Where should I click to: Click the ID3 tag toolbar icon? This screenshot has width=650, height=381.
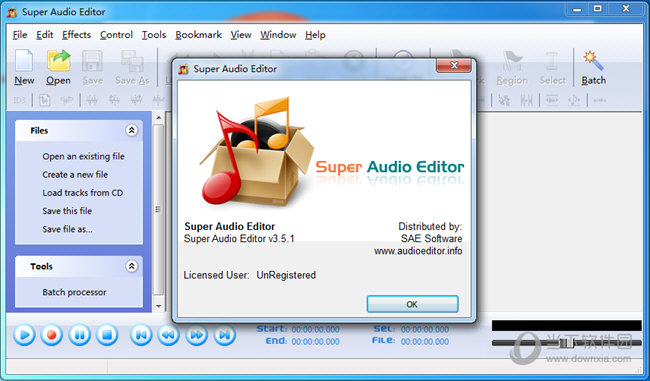coord(19,100)
